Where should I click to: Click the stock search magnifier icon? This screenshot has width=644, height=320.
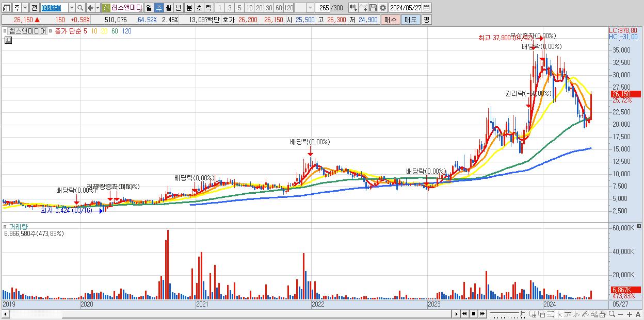tap(81, 8)
